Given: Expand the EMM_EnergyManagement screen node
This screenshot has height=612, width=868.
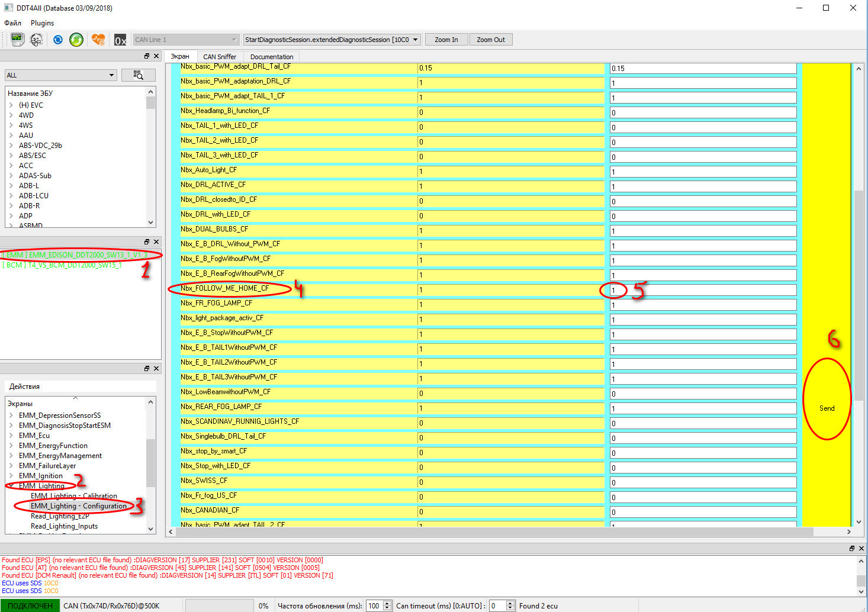Looking at the screenshot, I should (11, 456).
